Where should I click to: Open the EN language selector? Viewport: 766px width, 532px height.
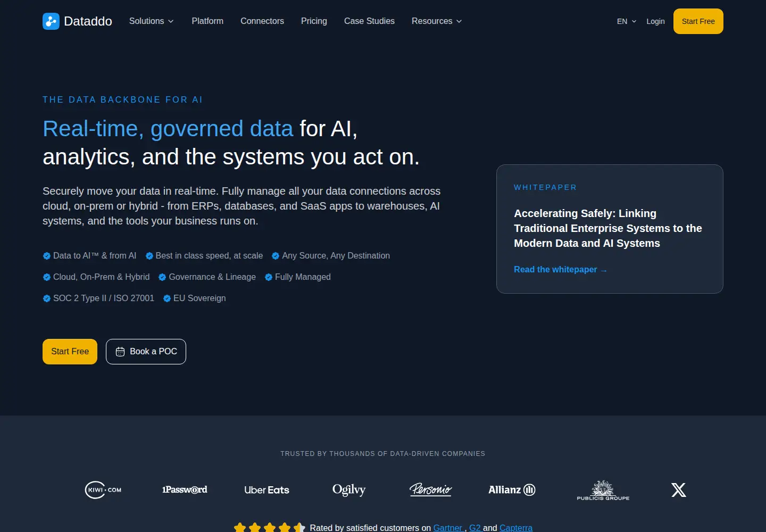coord(627,21)
